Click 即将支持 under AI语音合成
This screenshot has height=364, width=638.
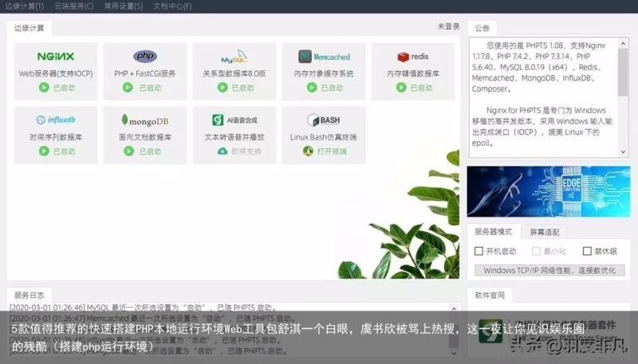pyautogui.click(x=246, y=151)
